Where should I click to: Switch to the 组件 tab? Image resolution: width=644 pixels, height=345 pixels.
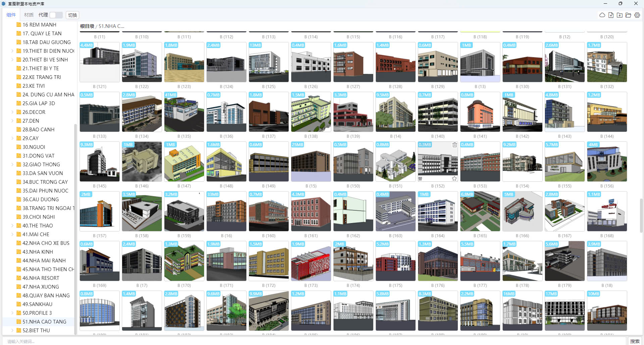click(x=11, y=15)
